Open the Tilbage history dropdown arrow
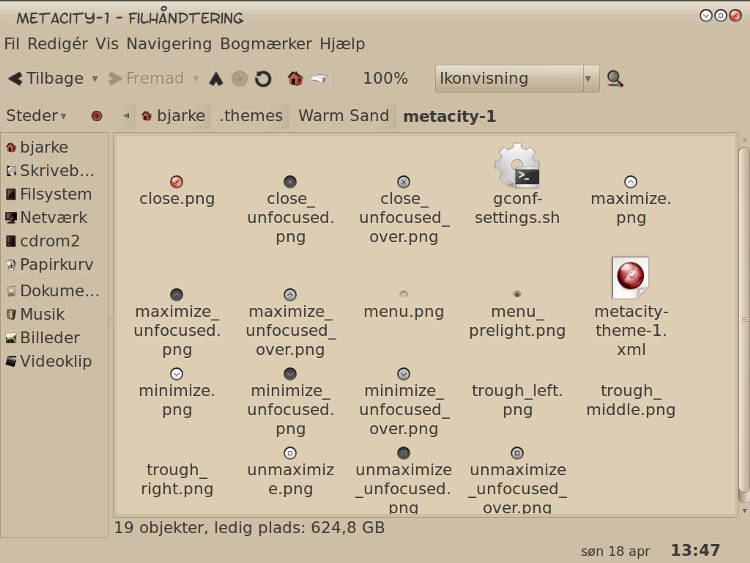 [95, 78]
